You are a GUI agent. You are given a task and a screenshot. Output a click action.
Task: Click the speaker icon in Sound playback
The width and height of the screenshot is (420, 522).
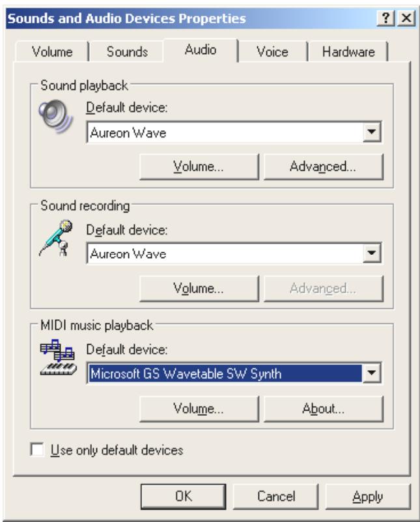(x=56, y=117)
